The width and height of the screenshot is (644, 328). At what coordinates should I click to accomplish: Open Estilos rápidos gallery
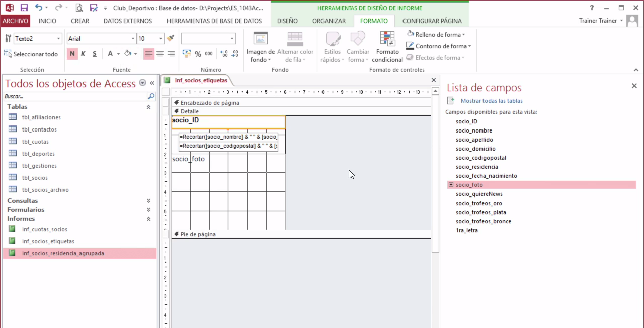tap(332, 47)
